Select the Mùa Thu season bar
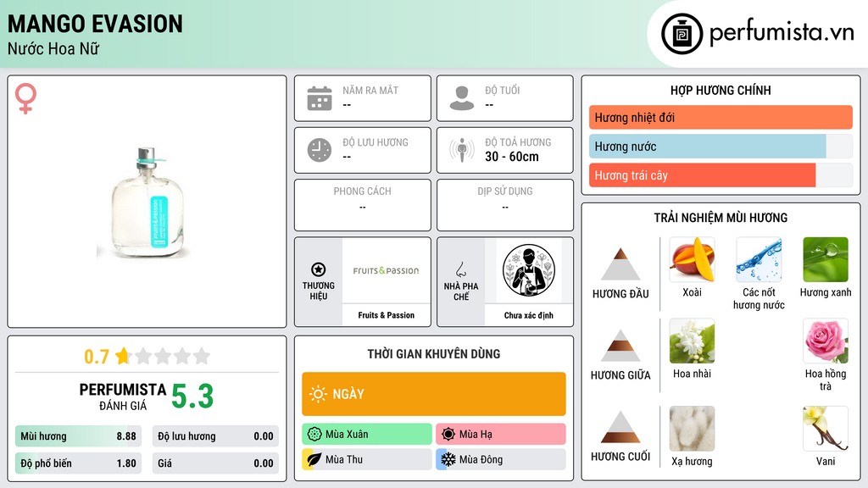 [367, 459]
